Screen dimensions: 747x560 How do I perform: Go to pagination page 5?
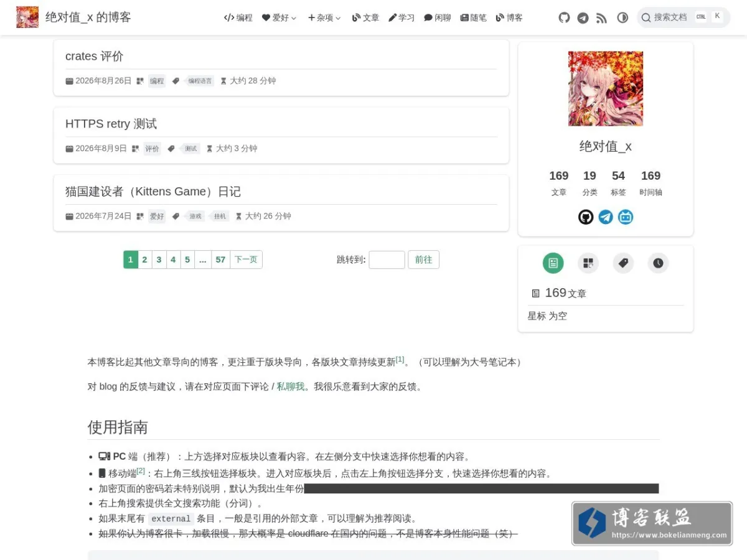[x=187, y=259]
